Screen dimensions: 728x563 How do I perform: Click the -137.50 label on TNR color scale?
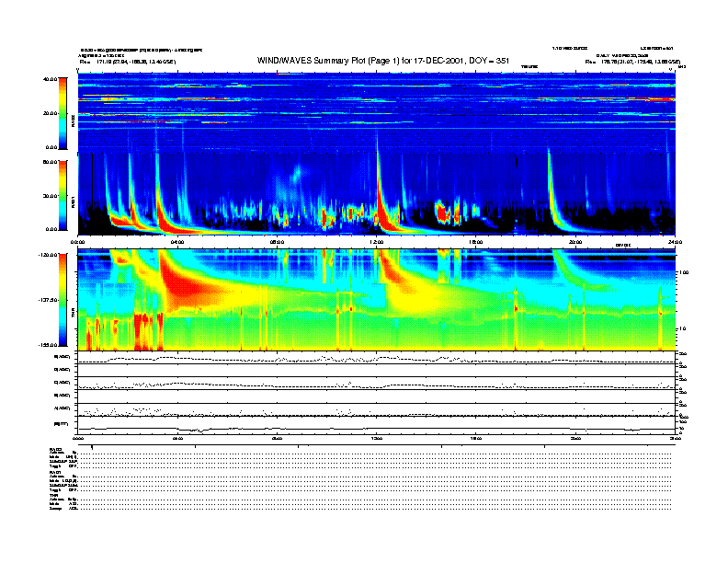[48, 300]
